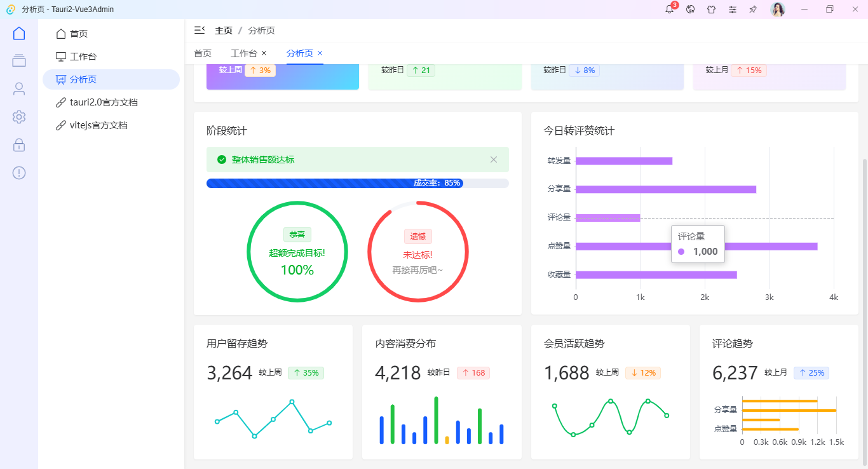The width and height of the screenshot is (868, 469).
Task: Click the ↑ 35% tag in 用户留存趋势
Action: click(x=306, y=373)
